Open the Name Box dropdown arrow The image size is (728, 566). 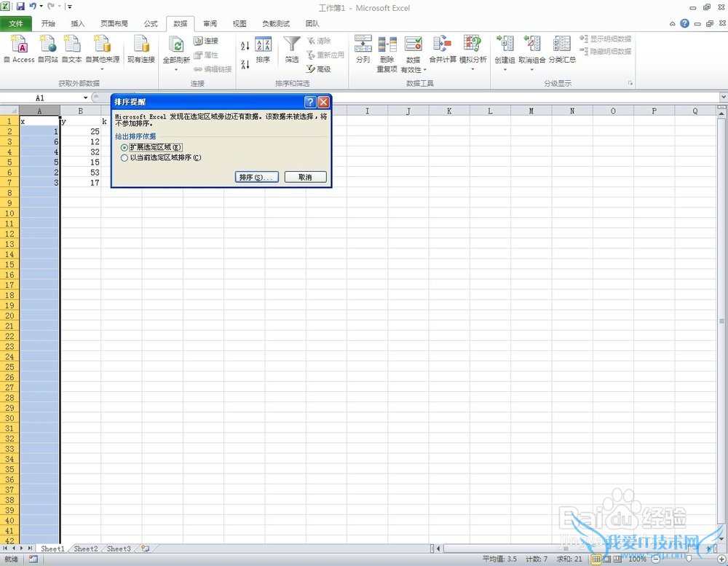coord(85,98)
